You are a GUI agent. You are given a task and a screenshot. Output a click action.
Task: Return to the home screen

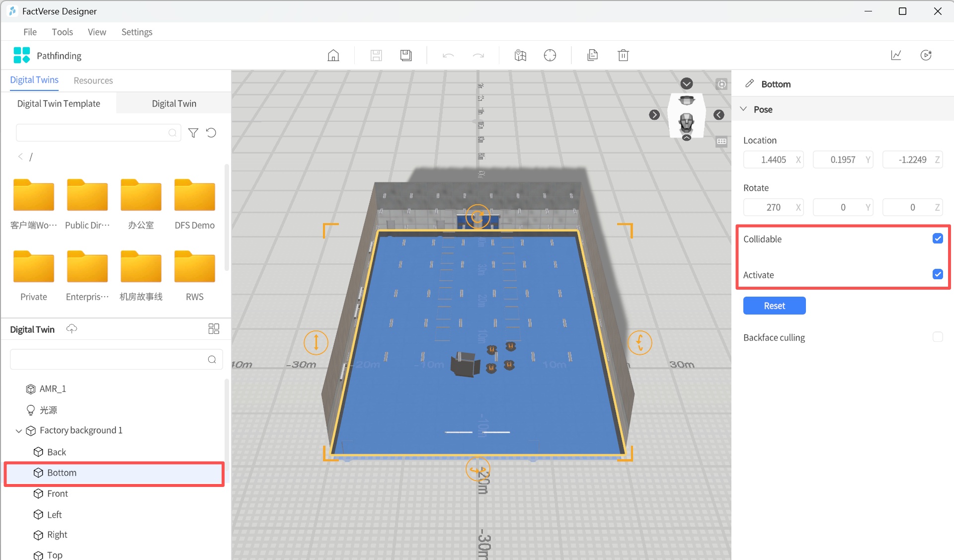pyautogui.click(x=333, y=55)
